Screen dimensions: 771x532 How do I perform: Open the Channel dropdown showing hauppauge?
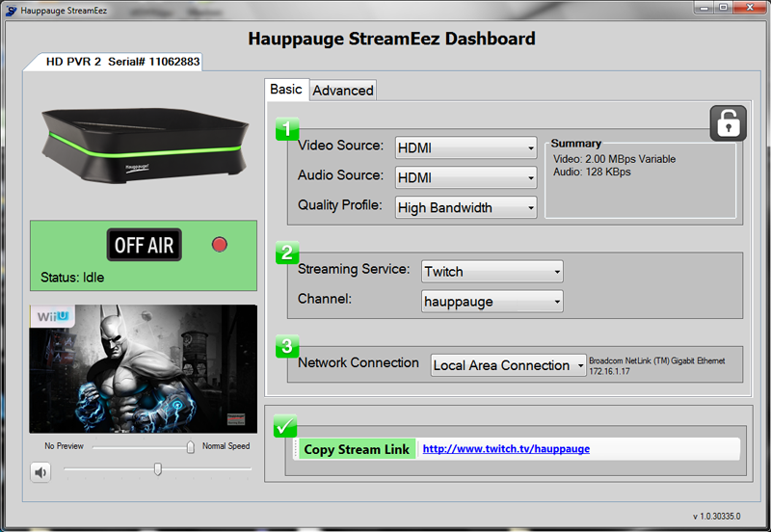(492, 302)
